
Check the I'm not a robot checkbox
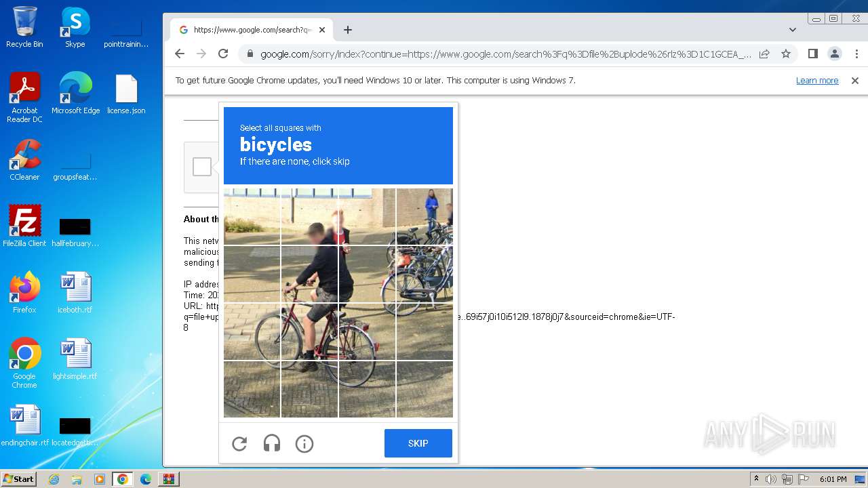(202, 167)
